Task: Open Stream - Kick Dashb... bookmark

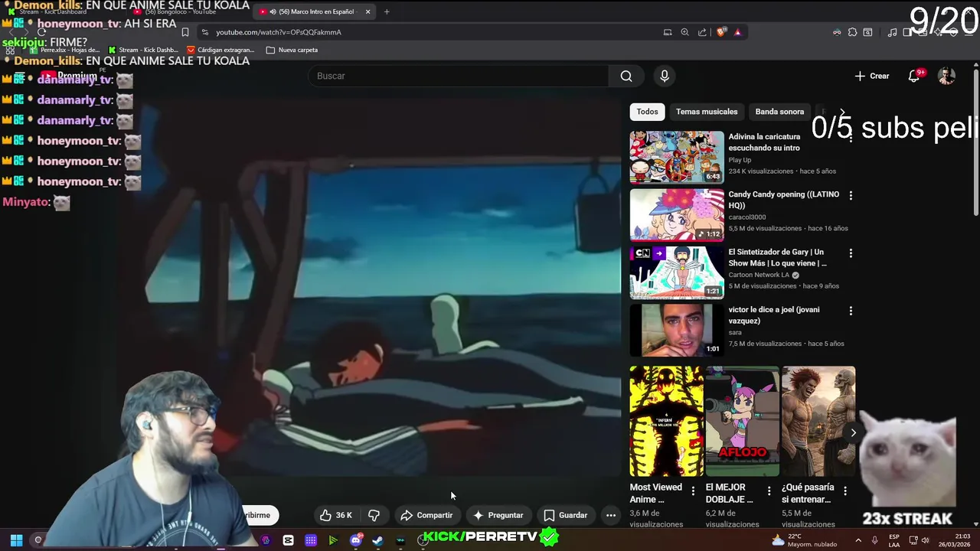Action: click(x=143, y=50)
